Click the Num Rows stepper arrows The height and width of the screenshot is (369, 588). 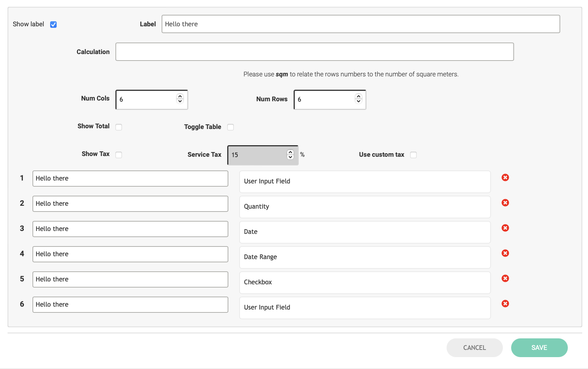point(358,98)
